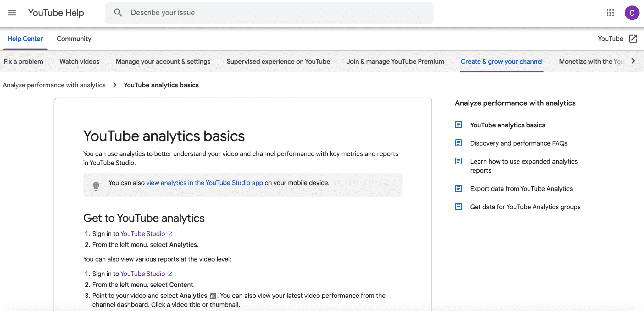Open the Google apps grid
The height and width of the screenshot is (311, 644).
tap(610, 13)
